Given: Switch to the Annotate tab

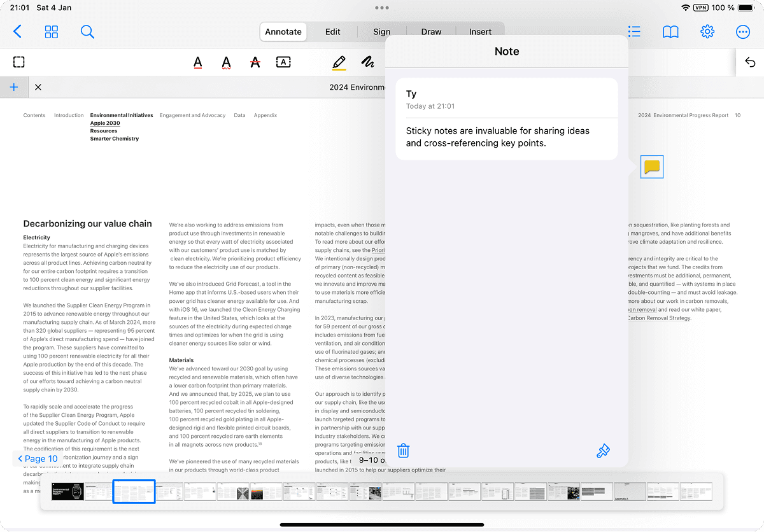Looking at the screenshot, I should [283, 32].
